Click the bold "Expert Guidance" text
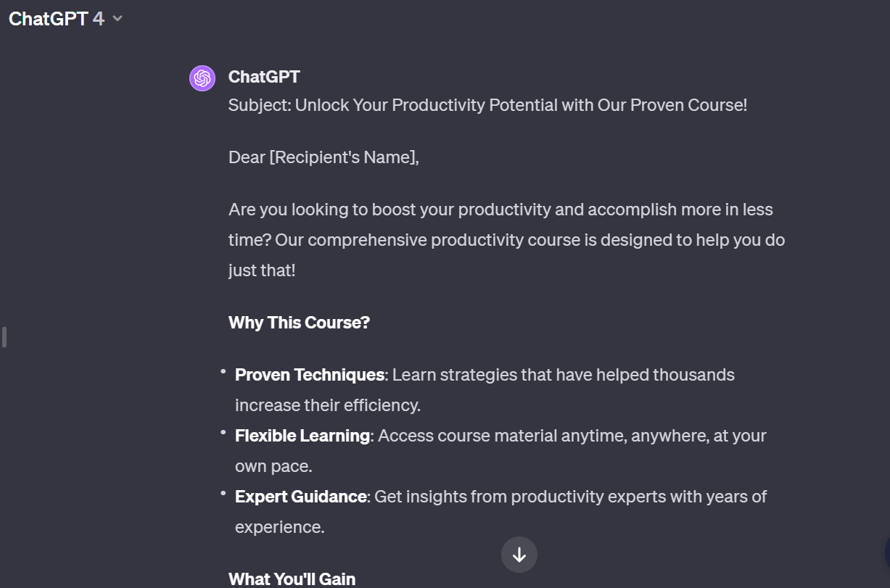890x588 pixels. tap(301, 497)
